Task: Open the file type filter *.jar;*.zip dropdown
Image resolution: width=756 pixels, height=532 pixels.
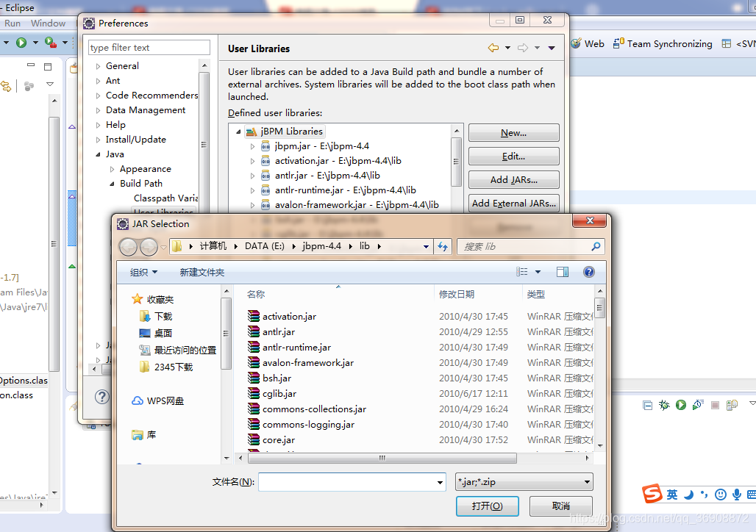Action: (524, 481)
